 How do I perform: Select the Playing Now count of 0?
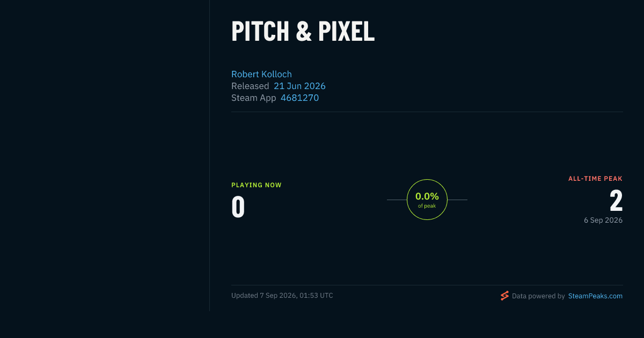(x=238, y=207)
